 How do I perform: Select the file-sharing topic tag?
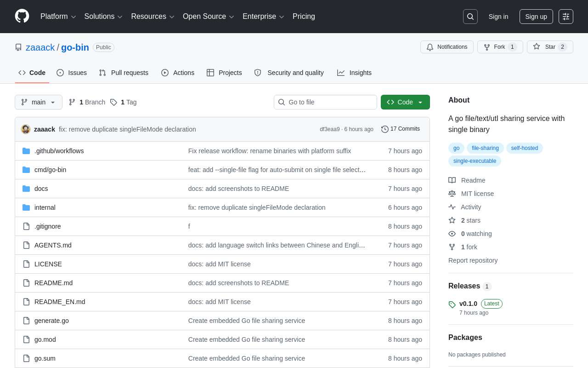(485, 148)
